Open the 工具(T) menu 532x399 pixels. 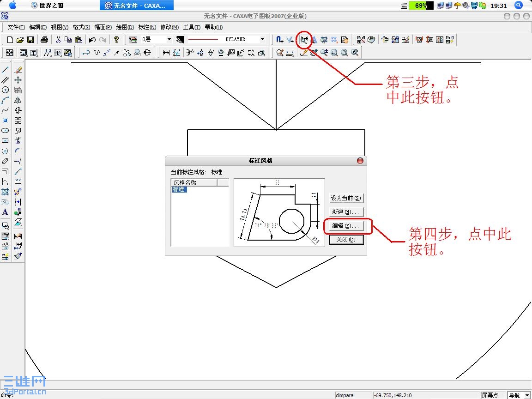192,27
